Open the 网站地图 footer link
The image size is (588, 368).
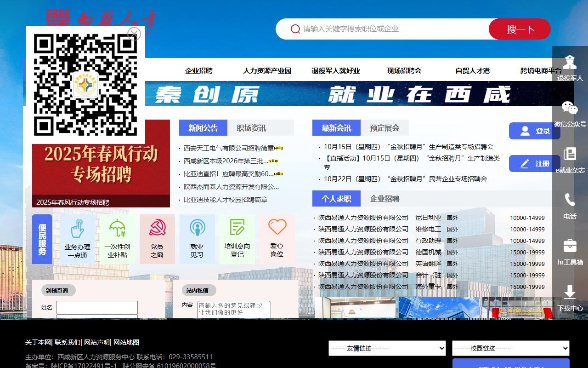click(126, 342)
